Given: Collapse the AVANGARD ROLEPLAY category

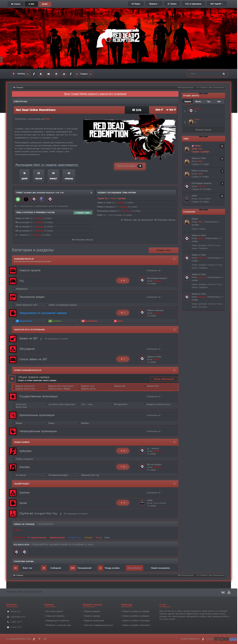Looking at the screenshot, I should [x=175, y=259].
